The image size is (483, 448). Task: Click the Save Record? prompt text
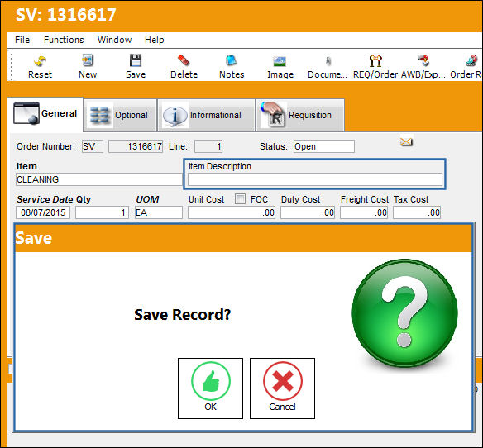[x=182, y=315]
